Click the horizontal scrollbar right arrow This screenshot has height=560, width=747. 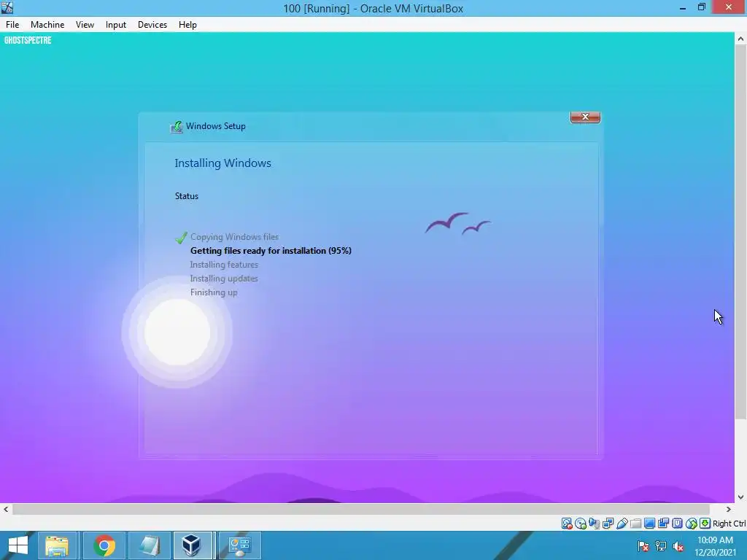point(728,509)
